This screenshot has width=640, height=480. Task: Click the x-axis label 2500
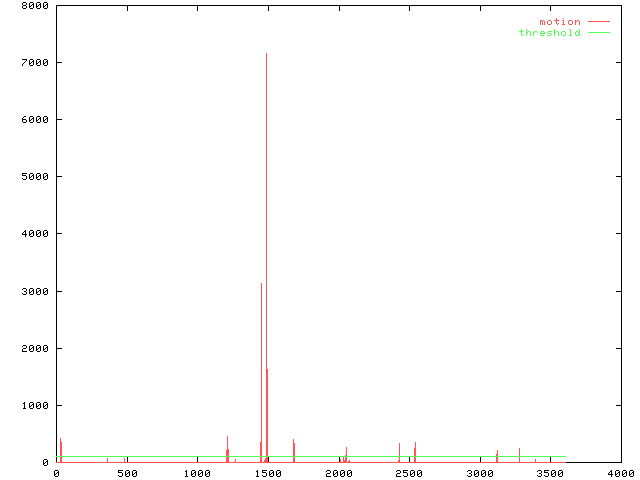pos(409,474)
